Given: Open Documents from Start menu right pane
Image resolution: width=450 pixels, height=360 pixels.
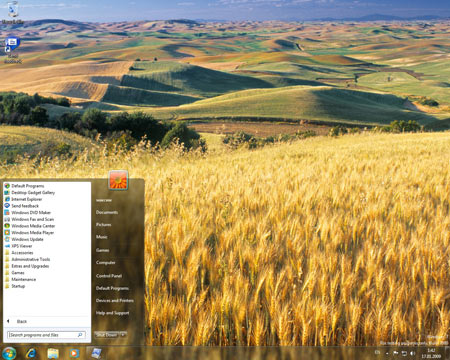Looking at the screenshot, I should point(107,212).
